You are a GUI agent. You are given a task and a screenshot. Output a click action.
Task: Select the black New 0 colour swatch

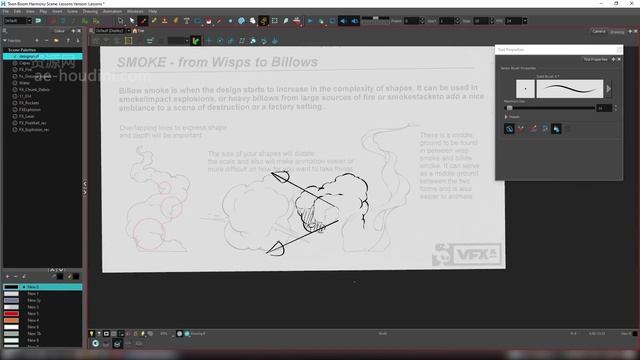(x=11, y=287)
